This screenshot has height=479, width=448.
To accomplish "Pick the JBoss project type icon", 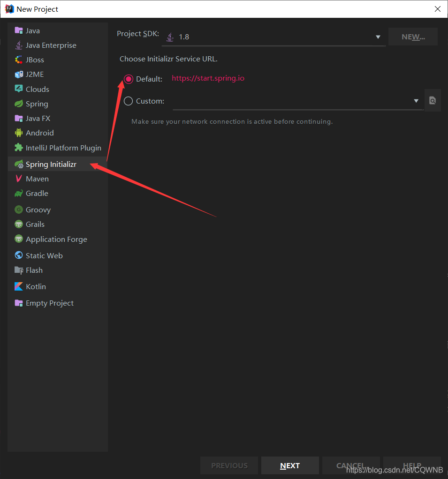I will tap(19, 60).
